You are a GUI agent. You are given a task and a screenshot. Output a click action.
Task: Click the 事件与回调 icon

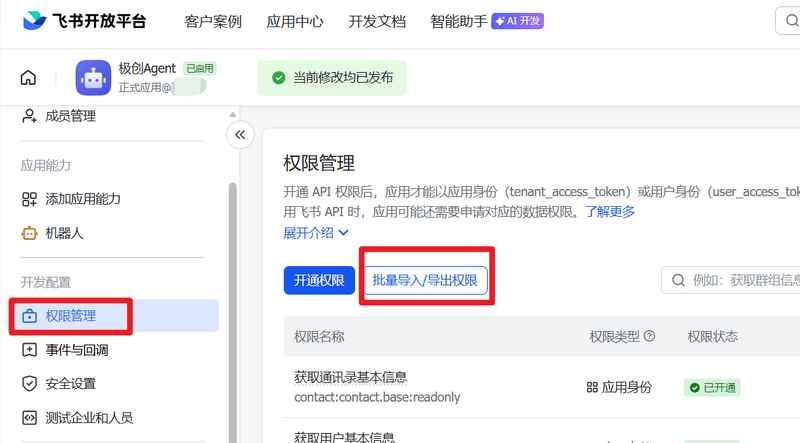29,350
